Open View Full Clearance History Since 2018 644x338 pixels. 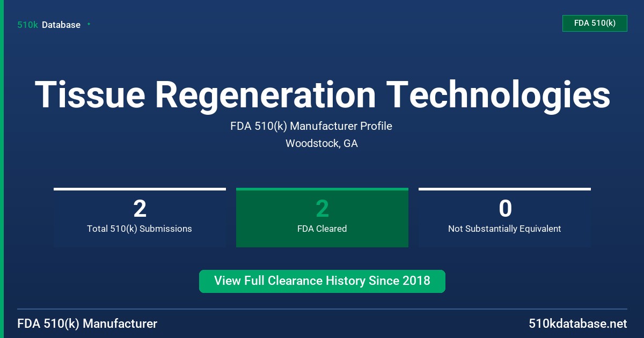tap(322, 281)
